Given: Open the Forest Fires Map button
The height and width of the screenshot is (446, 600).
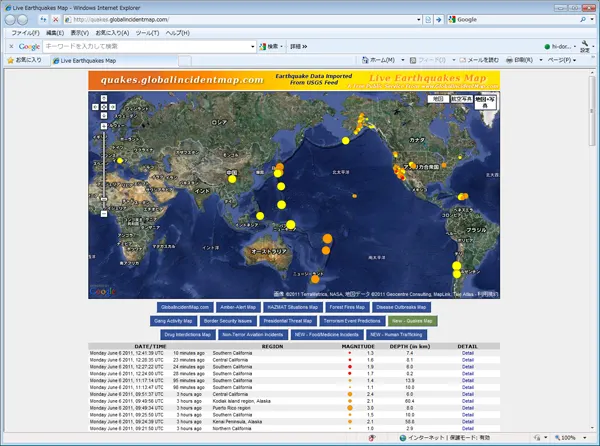Looking at the screenshot, I should coord(348,307).
